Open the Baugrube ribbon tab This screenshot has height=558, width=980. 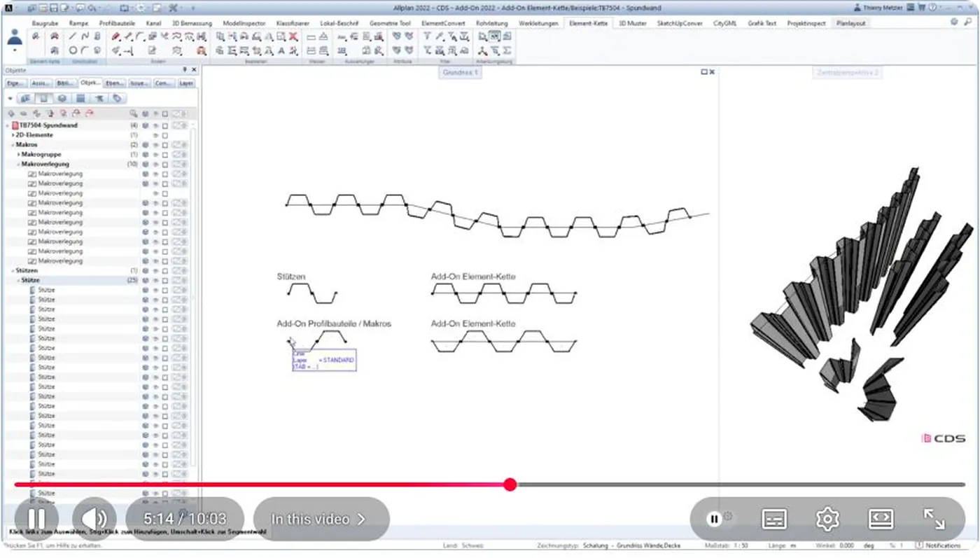pos(45,23)
